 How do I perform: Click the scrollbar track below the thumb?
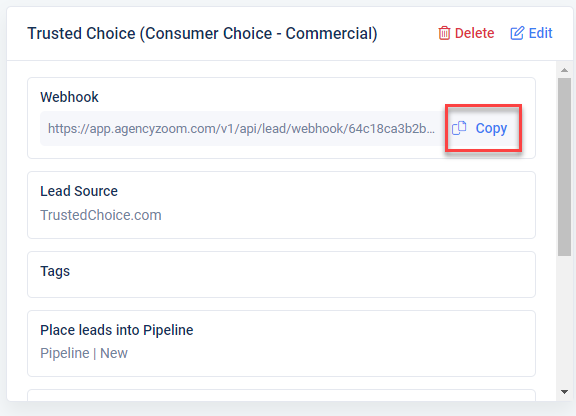tap(564, 320)
